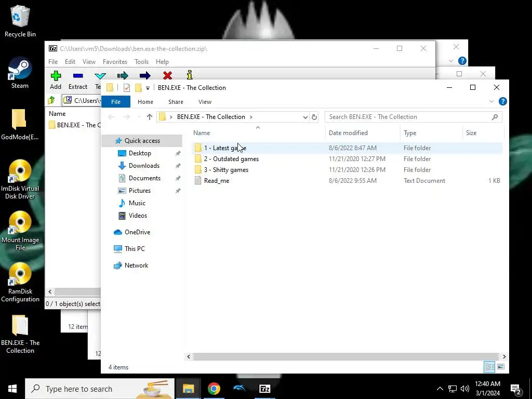Click the 7-Zip Delete red X icon
This screenshot has width=532, height=399.
(167, 75)
